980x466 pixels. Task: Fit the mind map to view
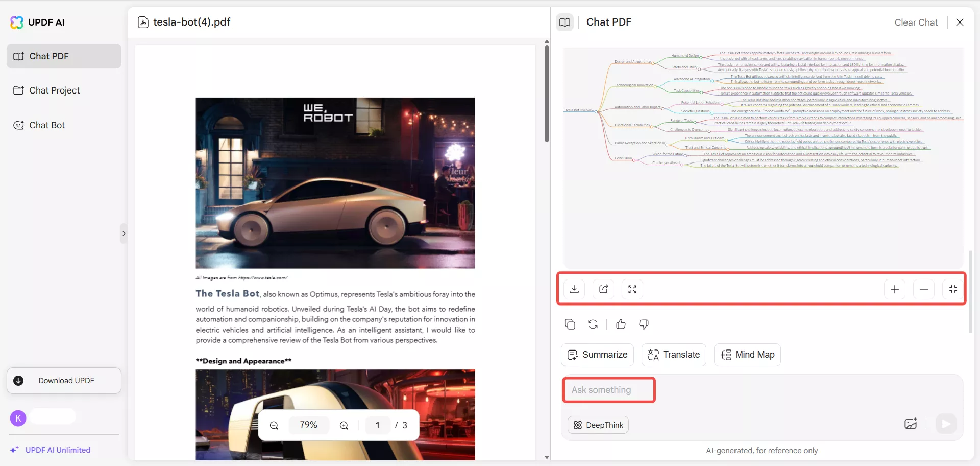coord(953,289)
